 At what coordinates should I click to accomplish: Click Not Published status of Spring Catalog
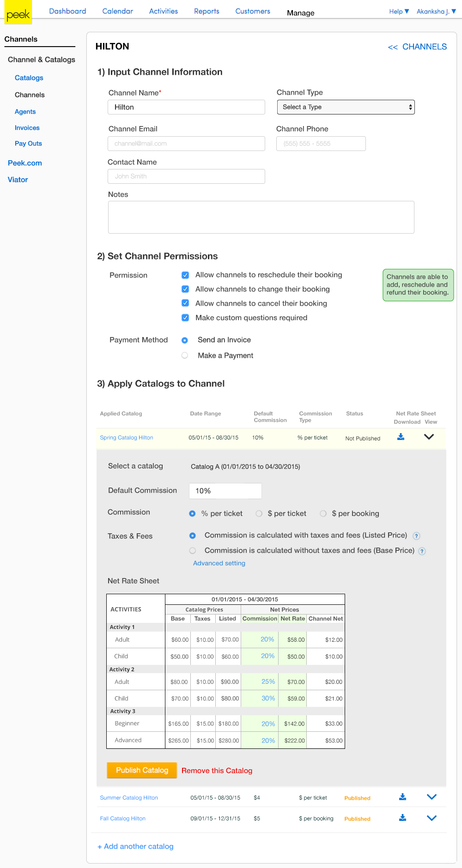click(x=363, y=439)
